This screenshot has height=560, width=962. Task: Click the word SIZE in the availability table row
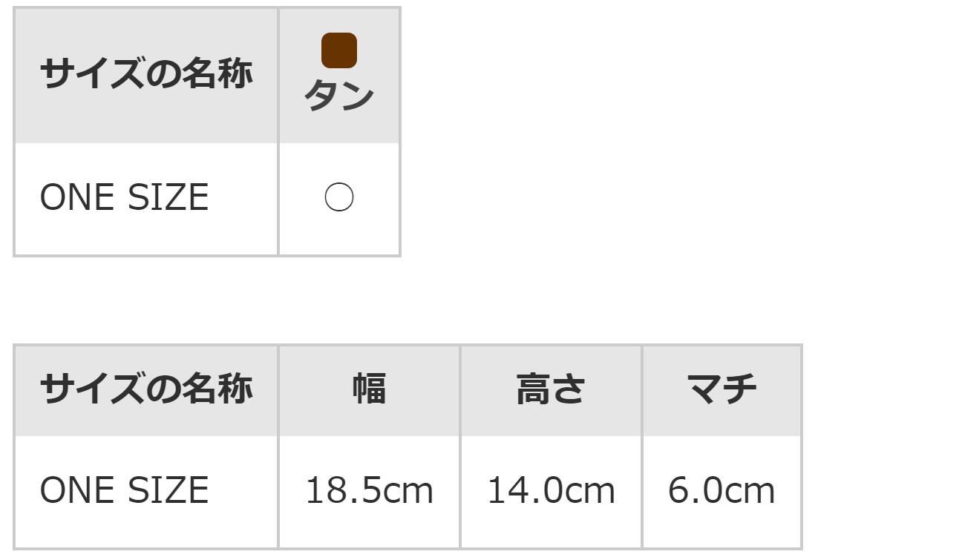[x=168, y=198]
